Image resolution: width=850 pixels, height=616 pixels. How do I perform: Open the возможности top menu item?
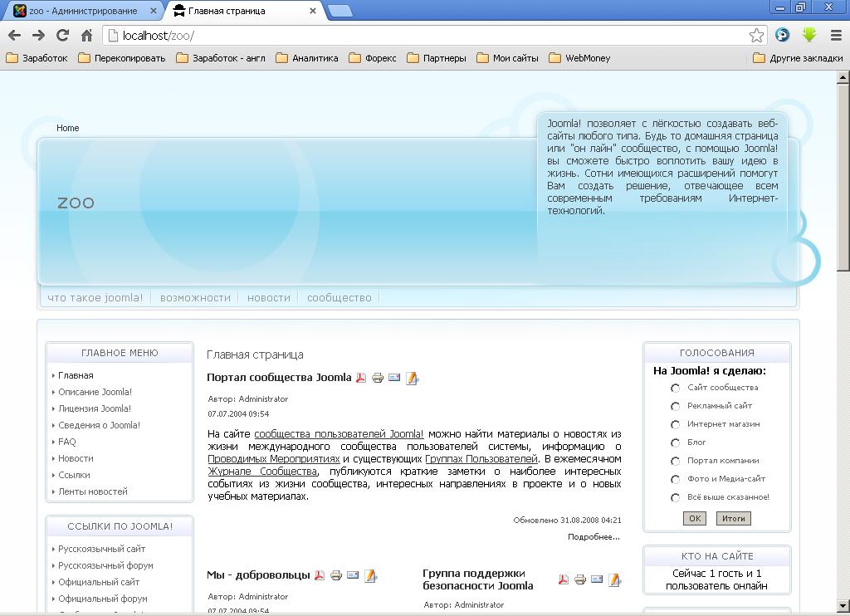click(195, 298)
